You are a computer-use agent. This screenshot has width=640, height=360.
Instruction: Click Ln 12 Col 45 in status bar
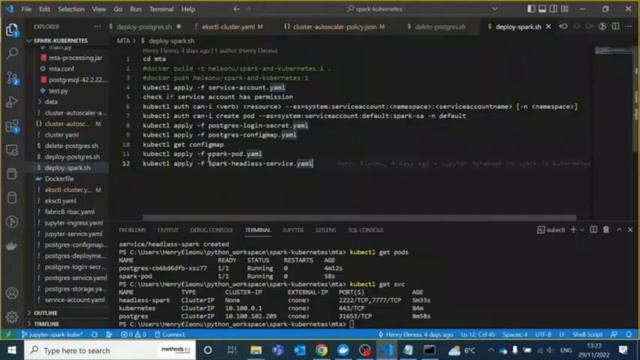478,335
